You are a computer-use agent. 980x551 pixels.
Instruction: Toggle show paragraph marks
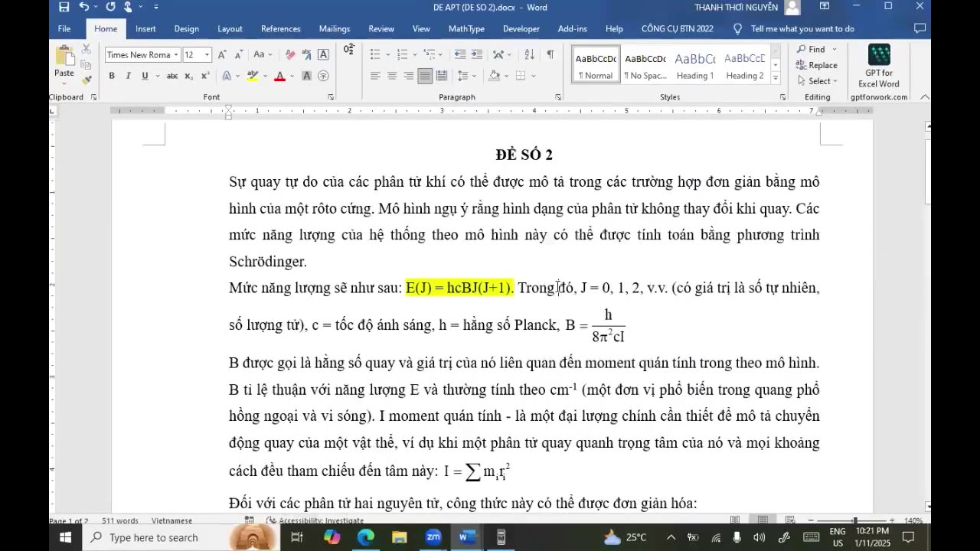point(550,54)
